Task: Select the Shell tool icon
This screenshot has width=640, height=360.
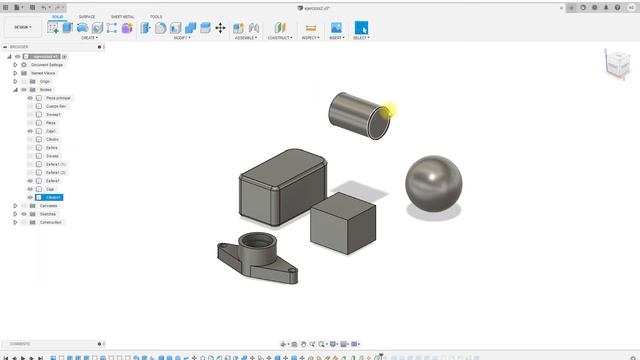Action: (x=176, y=28)
